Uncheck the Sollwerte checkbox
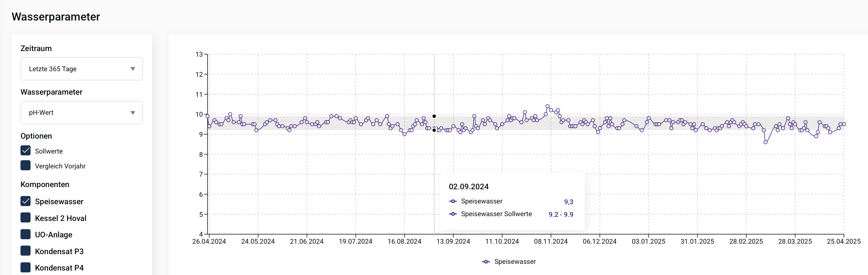Screen dimensions: 868x275 click(26, 151)
